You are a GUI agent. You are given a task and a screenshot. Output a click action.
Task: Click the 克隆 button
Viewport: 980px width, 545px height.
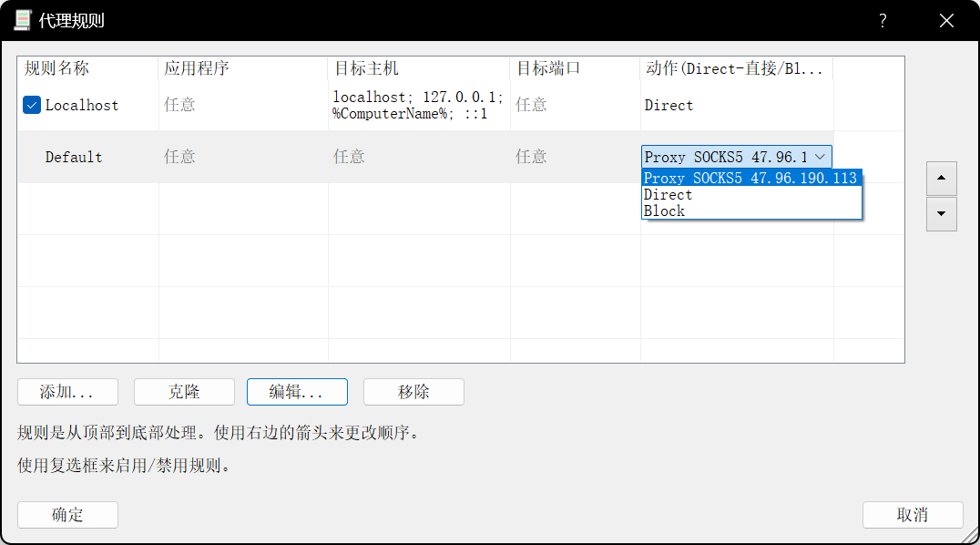tap(184, 392)
